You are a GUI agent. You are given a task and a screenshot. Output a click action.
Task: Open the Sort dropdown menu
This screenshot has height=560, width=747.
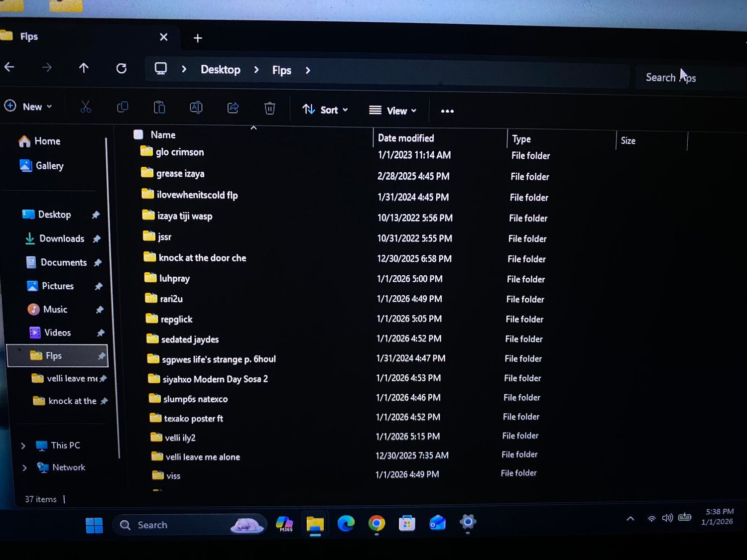pyautogui.click(x=325, y=110)
